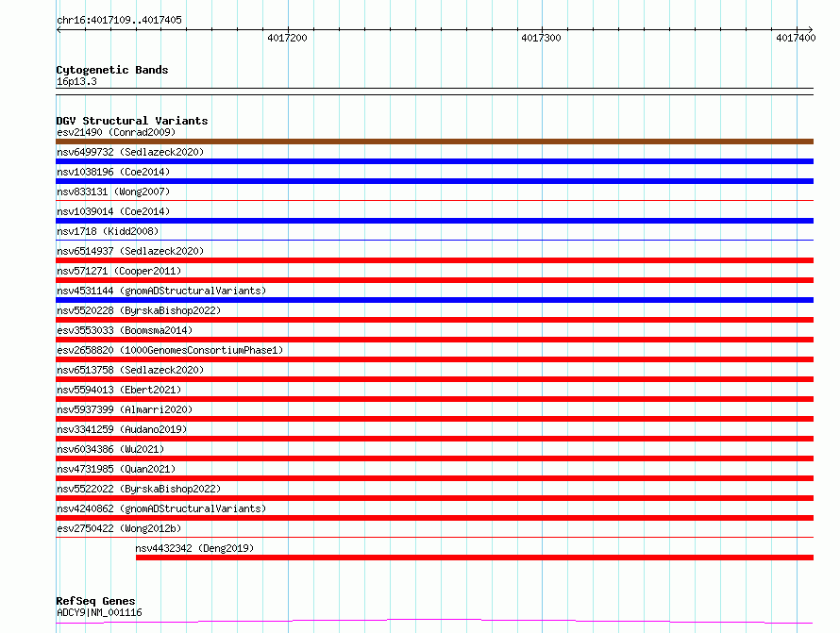The height and width of the screenshot is (633, 840).
Task: Click ruler mark at 4017300
Action: click(x=541, y=38)
